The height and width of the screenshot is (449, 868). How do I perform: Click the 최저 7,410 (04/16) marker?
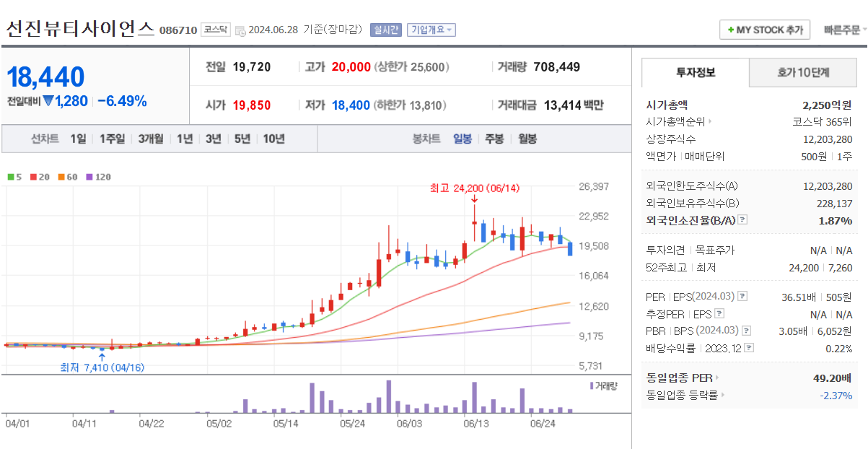tap(102, 367)
